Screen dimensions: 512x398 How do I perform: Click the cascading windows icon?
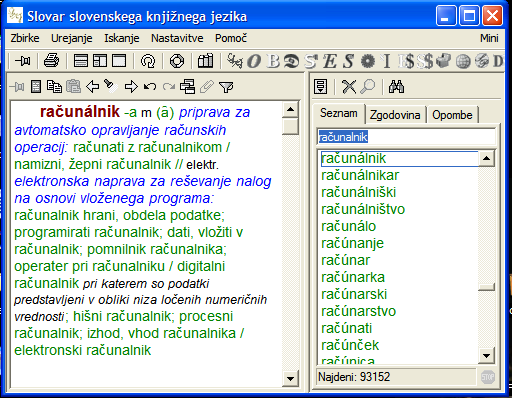[188, 87]
